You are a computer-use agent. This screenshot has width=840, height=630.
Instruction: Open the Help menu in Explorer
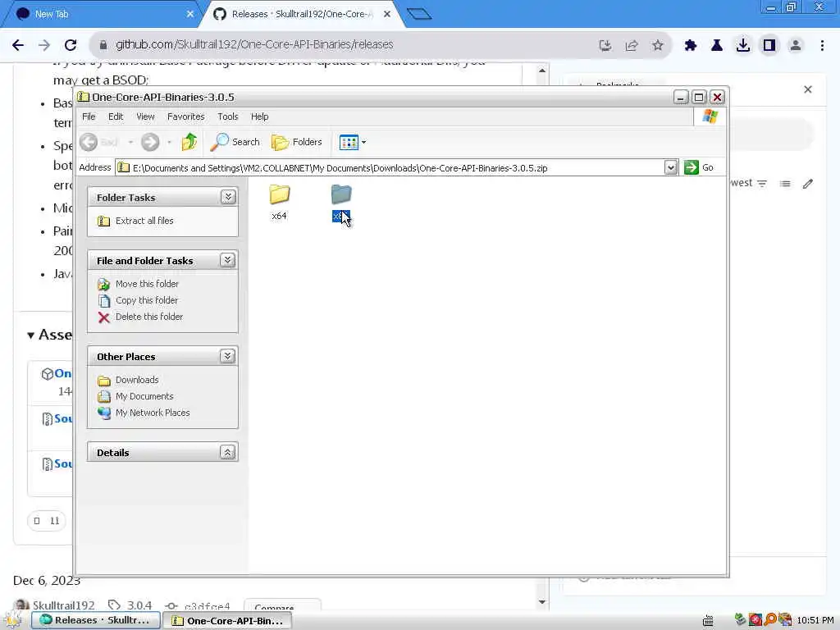tap(260, 116)
